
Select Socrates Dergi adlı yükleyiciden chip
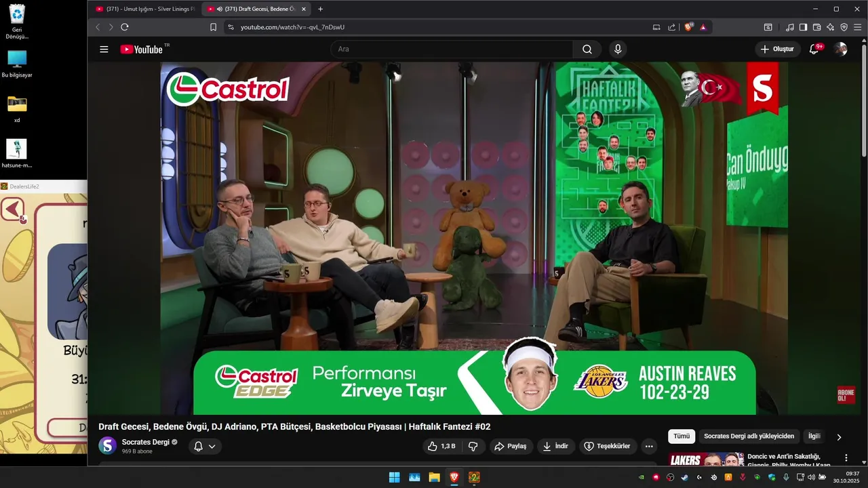(x=749, y=436)
